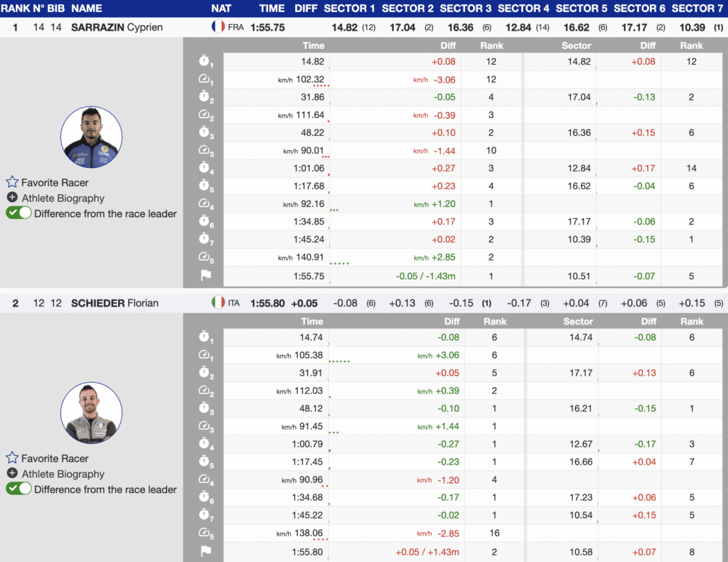Click Cyprien Sarrazin's profile photo
728x562 pixels.
tap(91, 137)
